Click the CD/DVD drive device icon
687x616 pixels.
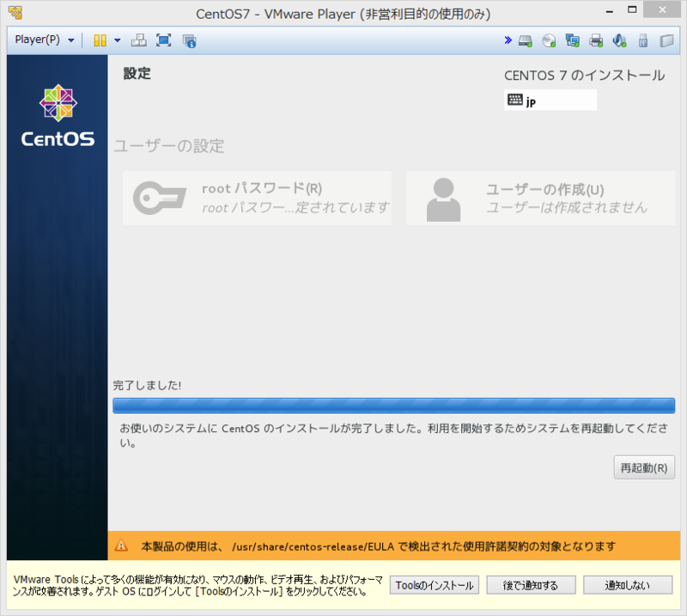pyautogui.click(x=547, y=40)
